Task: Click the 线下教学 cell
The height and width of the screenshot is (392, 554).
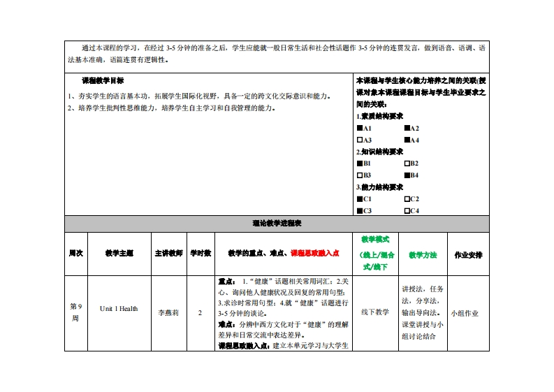Action: click(x=375, y=312)
